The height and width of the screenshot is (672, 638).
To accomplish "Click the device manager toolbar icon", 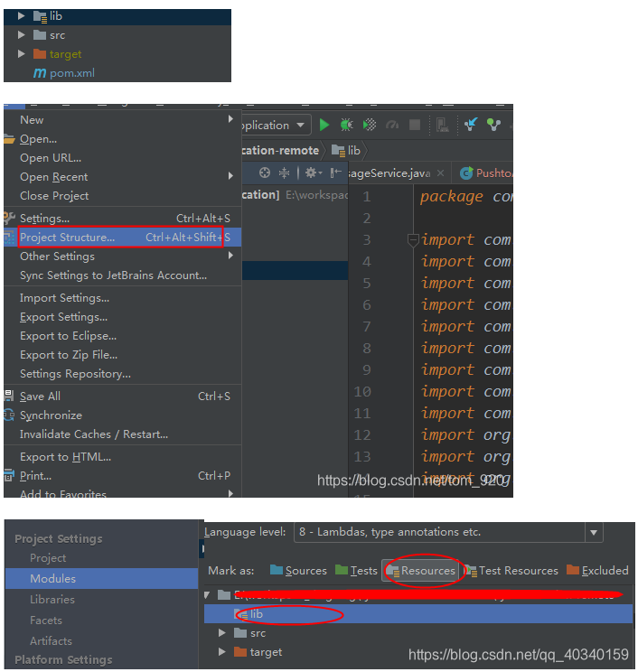I will [x=442, y=126].
